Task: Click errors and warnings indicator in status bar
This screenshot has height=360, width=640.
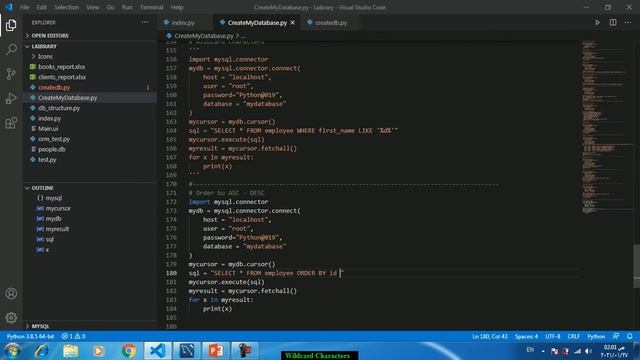Action: 73,336
